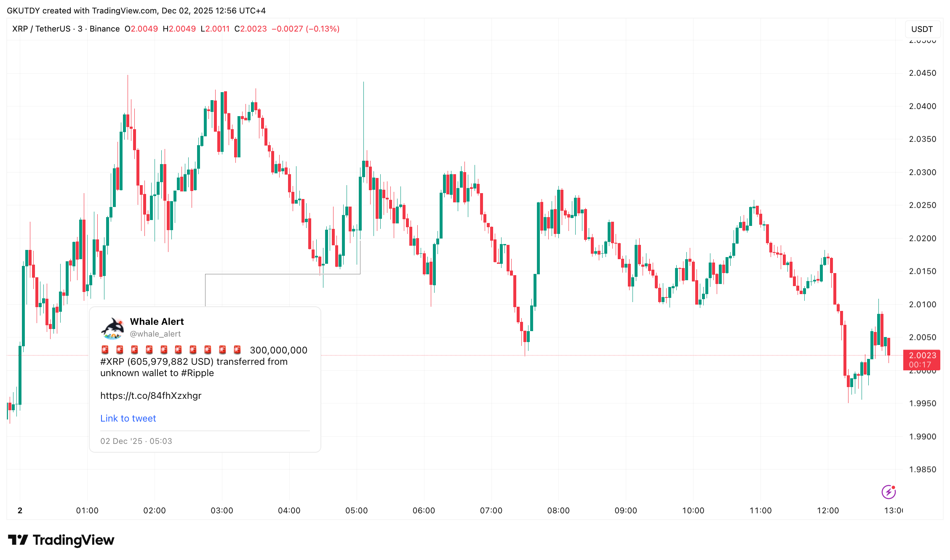Screen dimensions: 950x560
Task: Click the Whale Alert orca avatar
Action: (112, 328)
